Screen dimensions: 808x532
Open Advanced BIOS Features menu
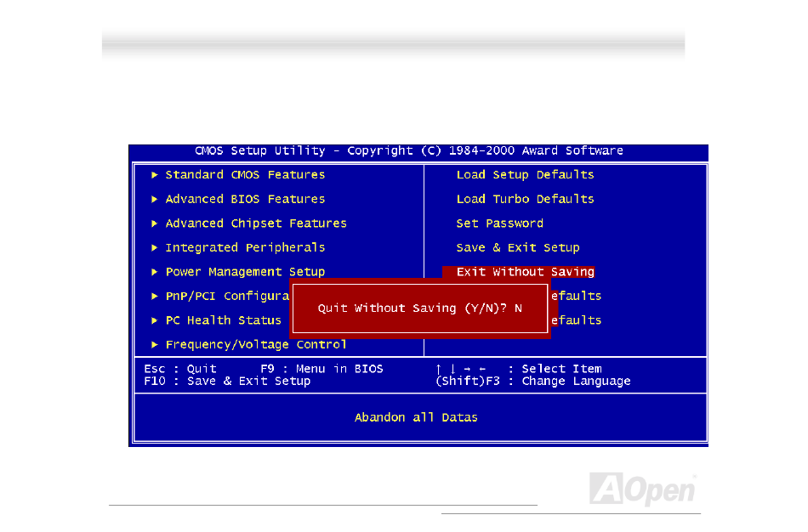[x=245, y=200]
